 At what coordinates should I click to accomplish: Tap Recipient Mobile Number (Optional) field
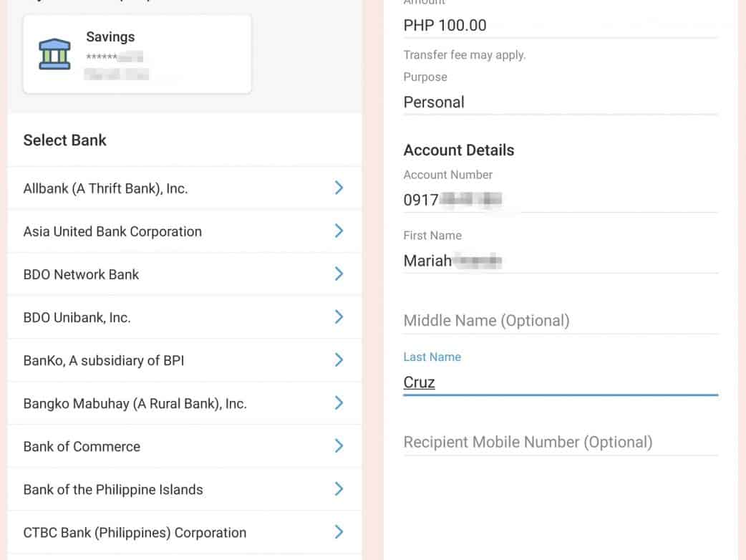click(560, 443)
